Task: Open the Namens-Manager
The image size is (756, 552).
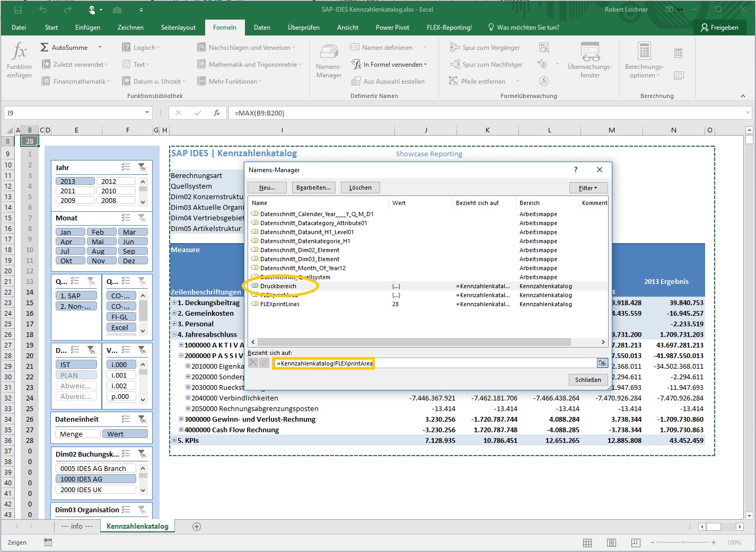Action: (x=329, y=60)
